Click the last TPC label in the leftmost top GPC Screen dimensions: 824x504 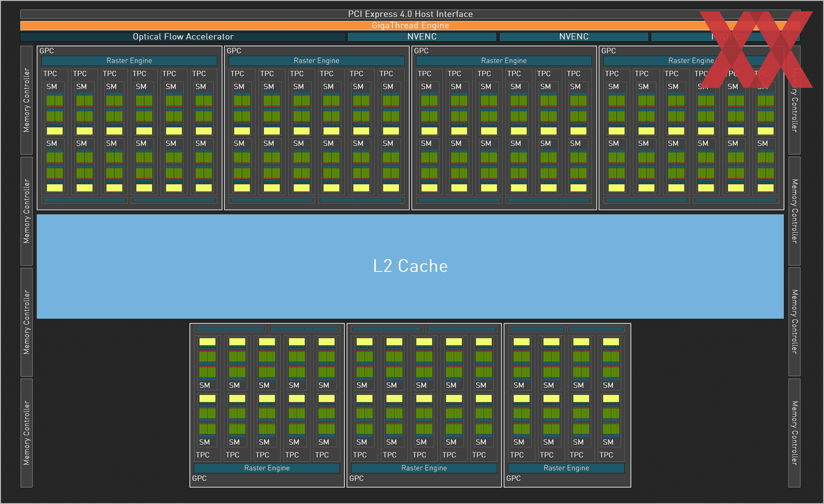pyautogui.click(x=199, y=74)
